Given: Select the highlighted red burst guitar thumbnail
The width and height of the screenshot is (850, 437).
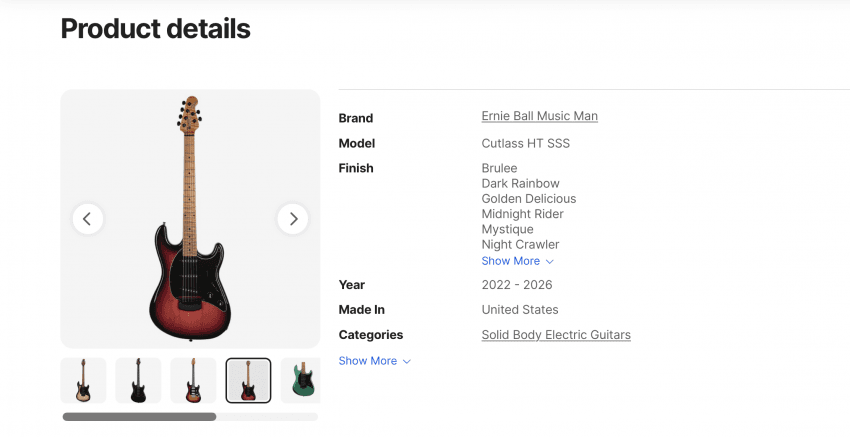Looking at the screenshot, I should click(248, 380).
